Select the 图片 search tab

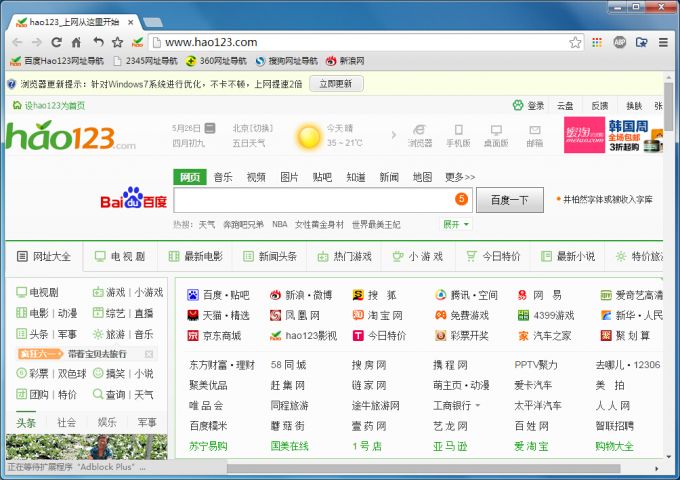tap(289, 177)
